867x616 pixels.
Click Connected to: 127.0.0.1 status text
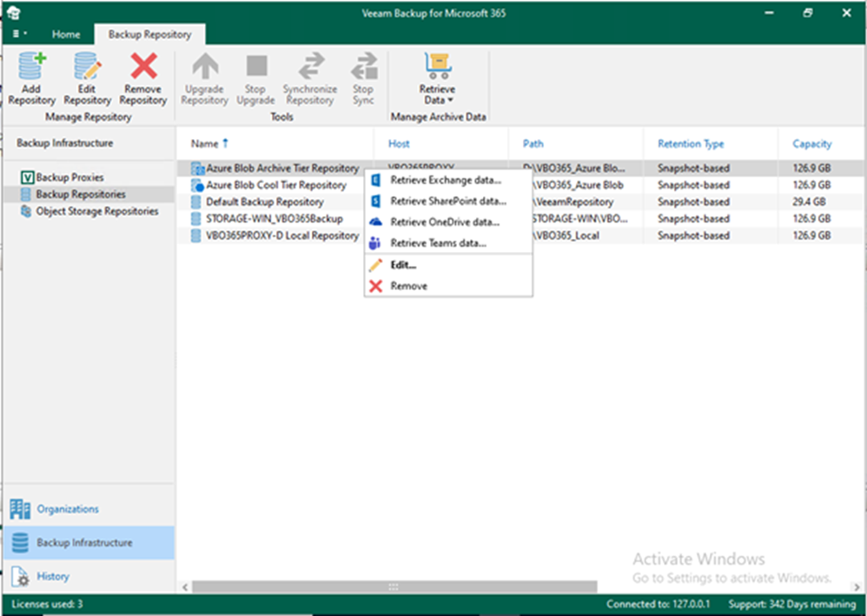[658, 604]
